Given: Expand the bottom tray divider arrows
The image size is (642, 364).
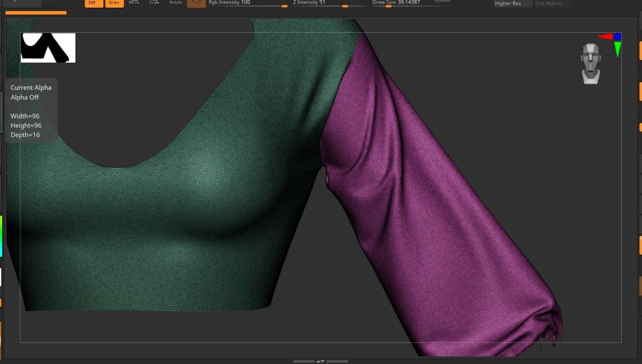Looking at the screenshot, I should [320, 361].
